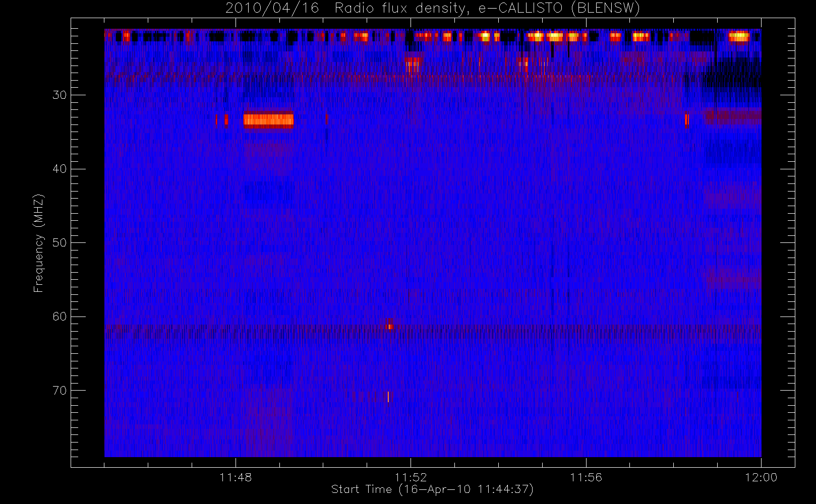Click the 11:56 time tick label
The image size is (816, 504).
[x=586, y=477]
